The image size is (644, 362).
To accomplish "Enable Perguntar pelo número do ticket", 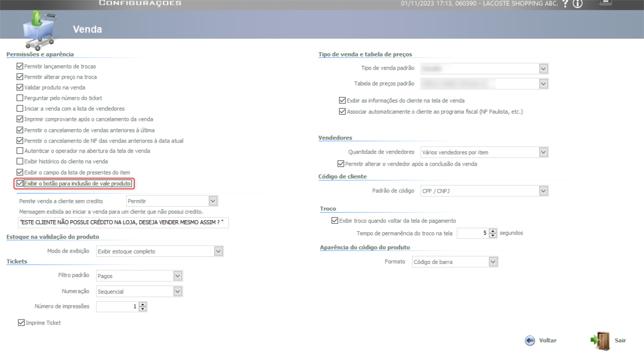I will pyautogui.click(x=20, y=98).
